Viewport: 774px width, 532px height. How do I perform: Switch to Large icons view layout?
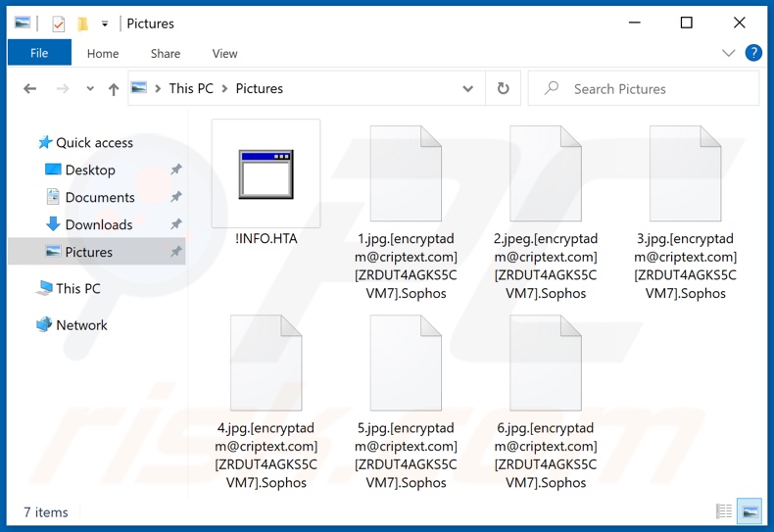(x=750, y=510)
